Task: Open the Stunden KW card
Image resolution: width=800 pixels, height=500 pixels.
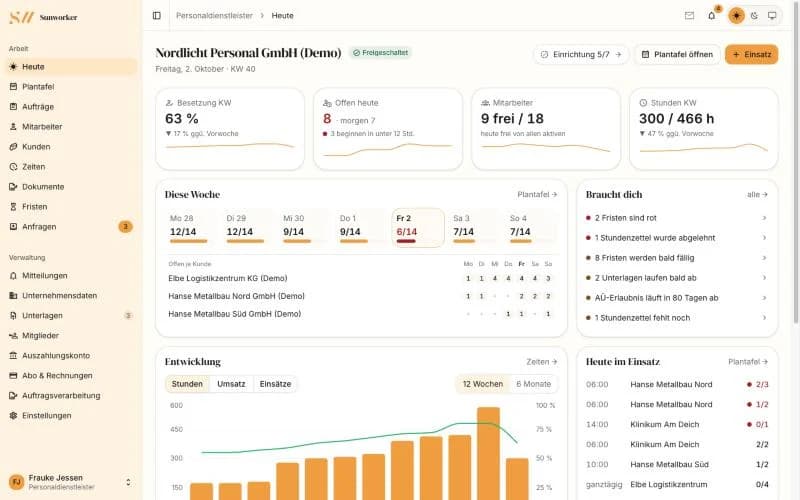Action: coord(704,129)
